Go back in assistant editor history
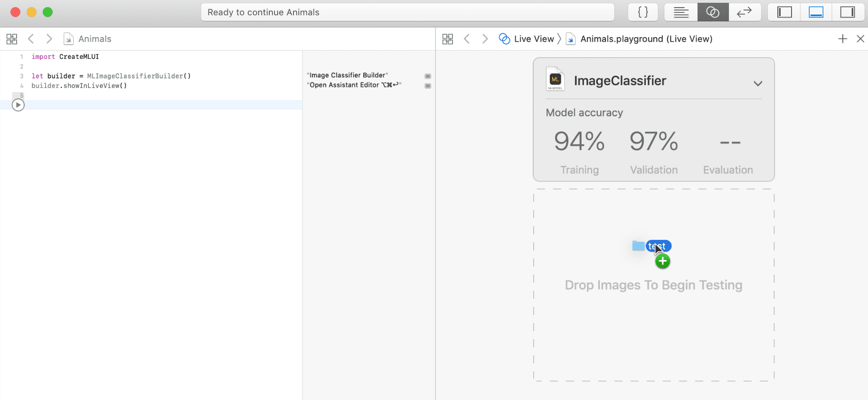This screenshot has width=868, height=400. [467, 39]
